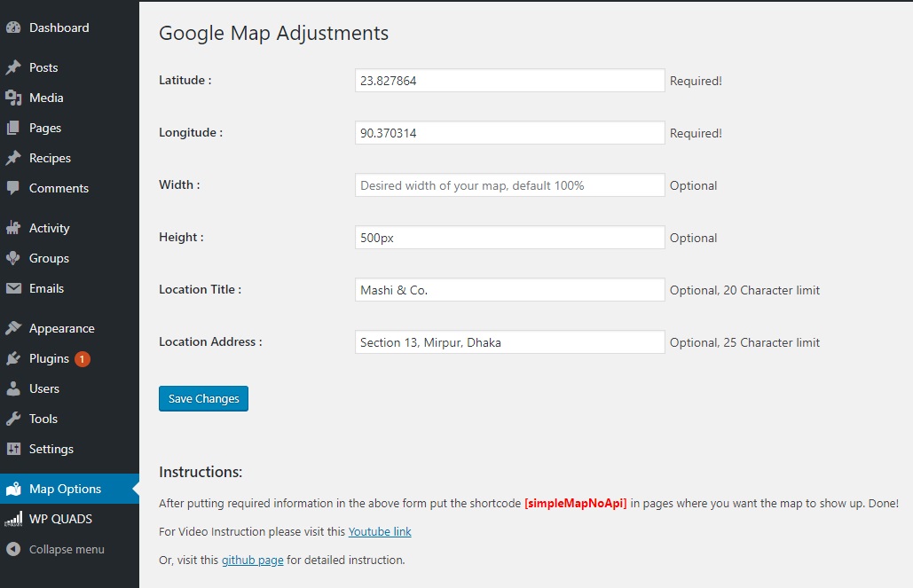Click the Plugins plug icon
This screenshot has width=913, height=588.
pos(13,358)
